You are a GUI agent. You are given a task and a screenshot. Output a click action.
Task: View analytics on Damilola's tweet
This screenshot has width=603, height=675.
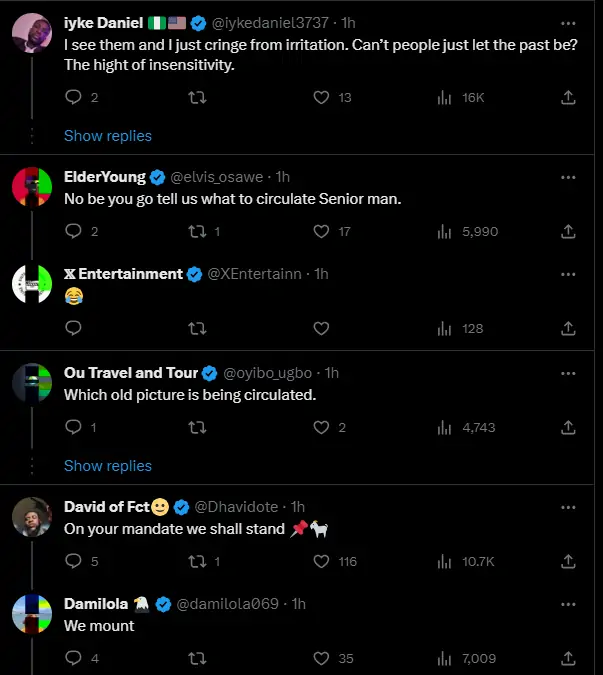pos(445,658)
